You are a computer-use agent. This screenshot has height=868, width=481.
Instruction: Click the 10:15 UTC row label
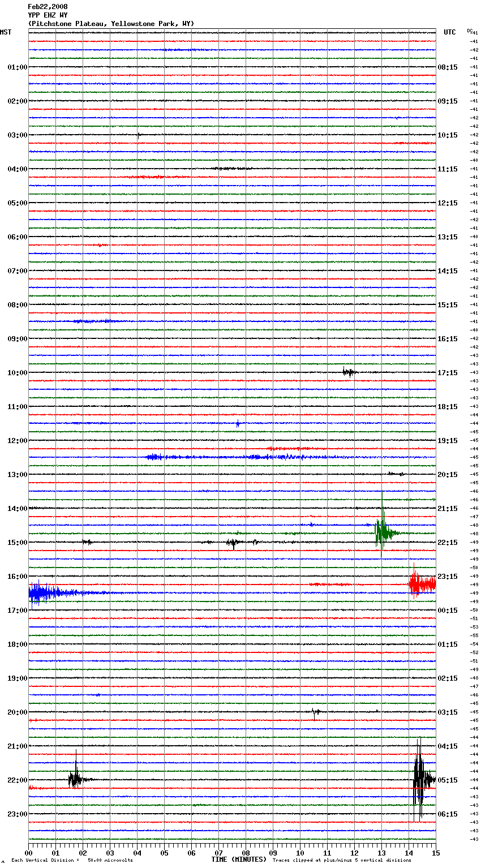(x=448, y=135)
